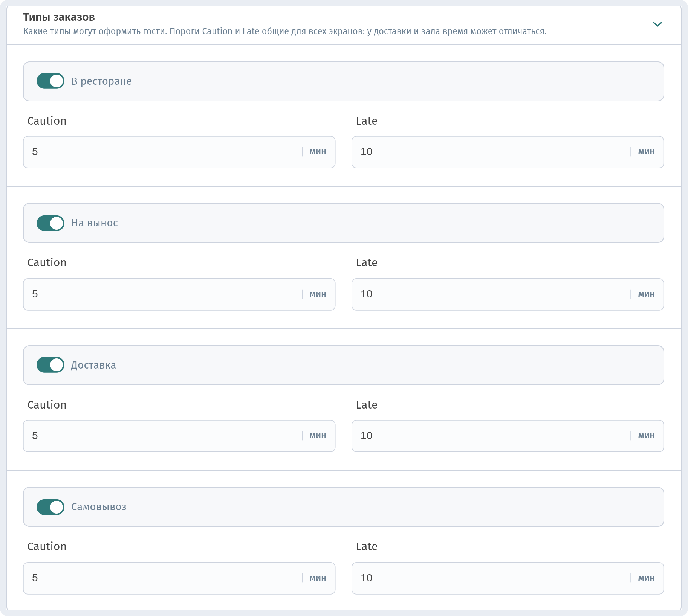Change Доставка Caution threshold value
The height and width of the screenshot is (616, 688).
[179, 436]
